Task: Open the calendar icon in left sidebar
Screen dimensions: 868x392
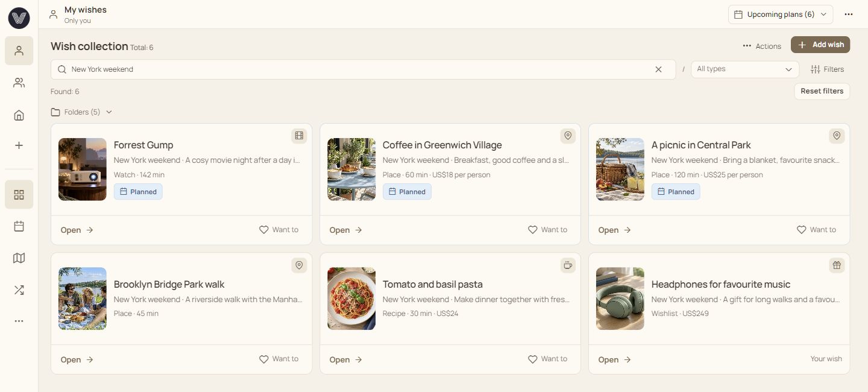Action: [x=19, y=226]
